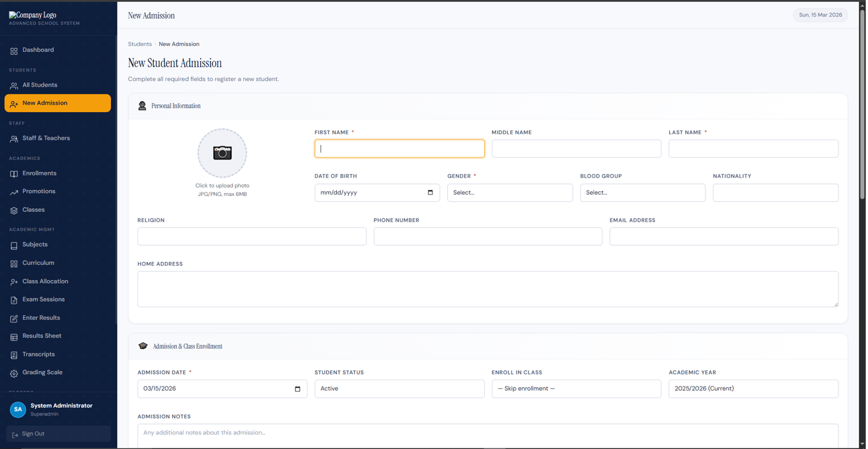Click the Enrollments book icon
The width and height of the screenshot is (868, 449).
click(14, 174)
